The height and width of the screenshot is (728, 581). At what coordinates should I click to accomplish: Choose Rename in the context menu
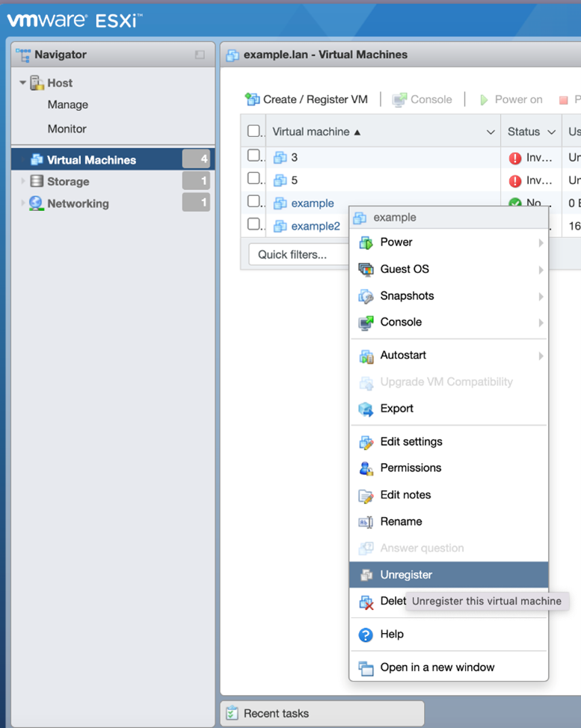click(x=401, y=521)
